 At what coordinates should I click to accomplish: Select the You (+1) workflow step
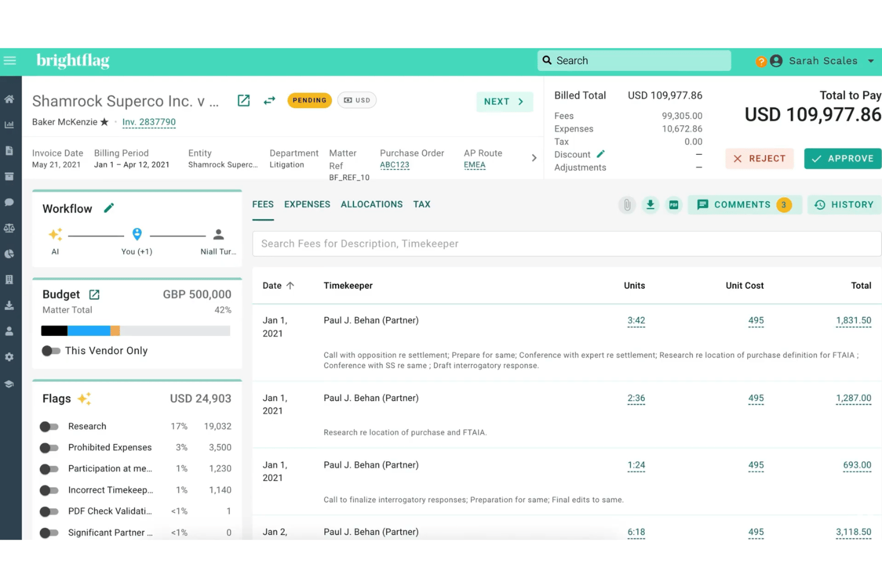[137, 241]
